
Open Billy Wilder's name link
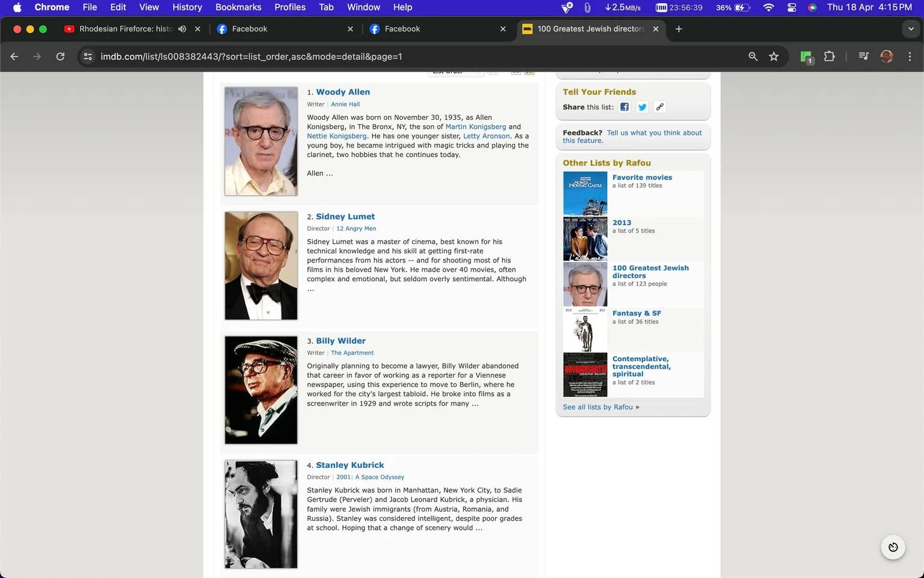tap(340, 341)
